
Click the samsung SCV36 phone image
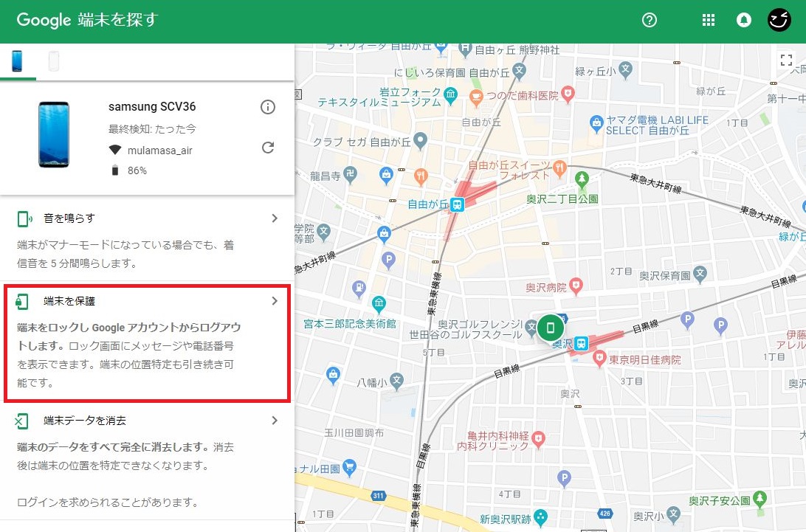point(54,134)
